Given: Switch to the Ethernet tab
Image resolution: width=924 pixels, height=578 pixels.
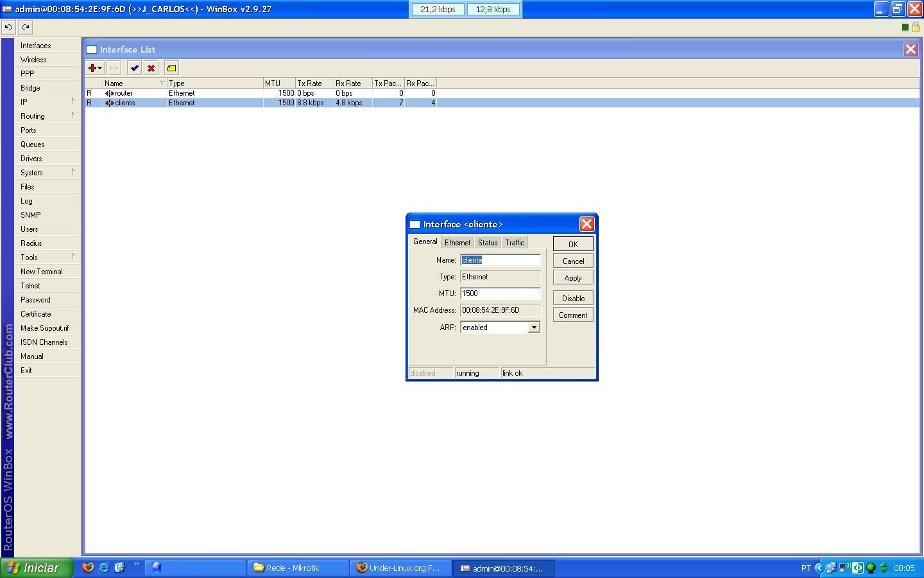Looking at the screenshot, I should click(x=458, y=243).
